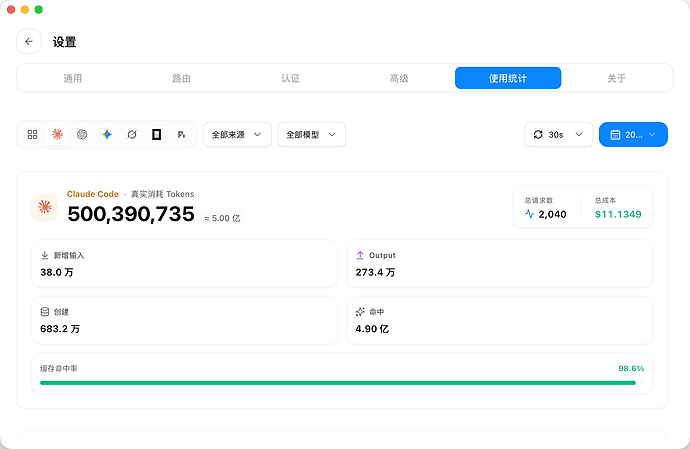Click the 4.90 亿 cache hit value

pyautogui.click(x=372, y=329)
